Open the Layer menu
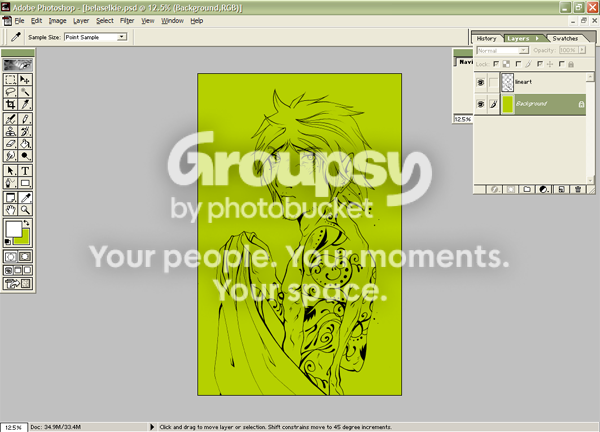The height and width of the screenshot is (432, 600). pyautogui.click(x=81, y=21)
